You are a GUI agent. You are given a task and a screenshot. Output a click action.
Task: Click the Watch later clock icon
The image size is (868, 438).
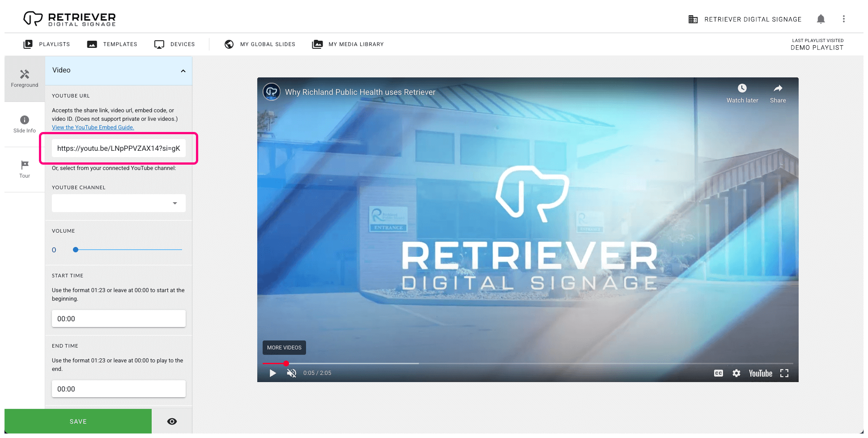[x=742, y=88]
